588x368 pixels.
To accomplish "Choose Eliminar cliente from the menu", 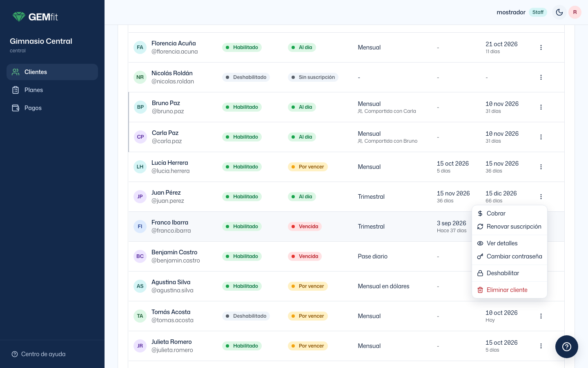I will [x=510, y=290].
